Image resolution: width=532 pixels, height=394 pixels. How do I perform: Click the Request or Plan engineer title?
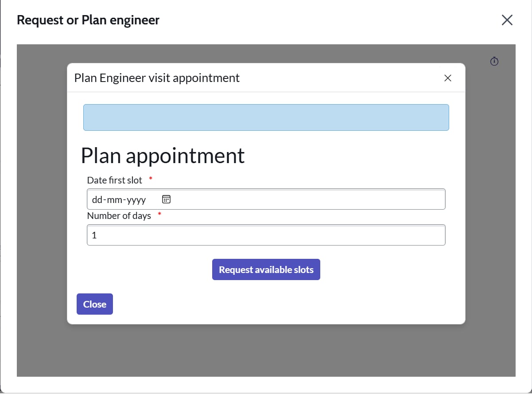(88, 20)
